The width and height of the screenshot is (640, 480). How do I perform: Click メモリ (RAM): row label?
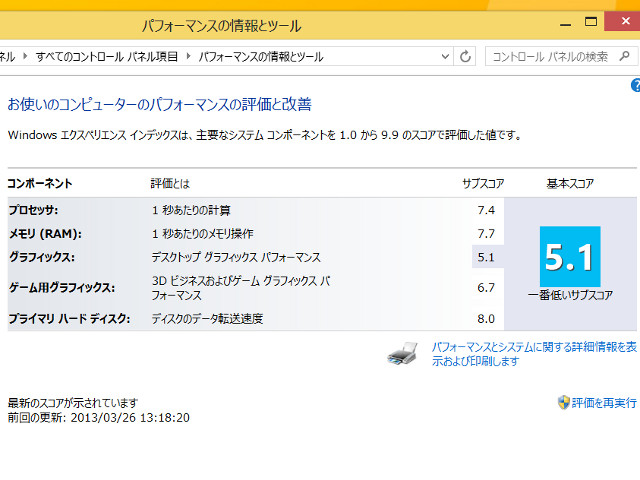click(x=45, y=233)
